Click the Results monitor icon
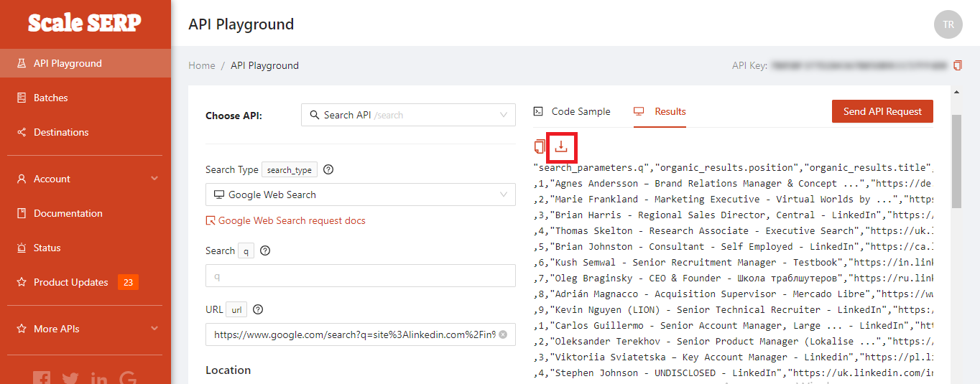 (x=639, y=111)
